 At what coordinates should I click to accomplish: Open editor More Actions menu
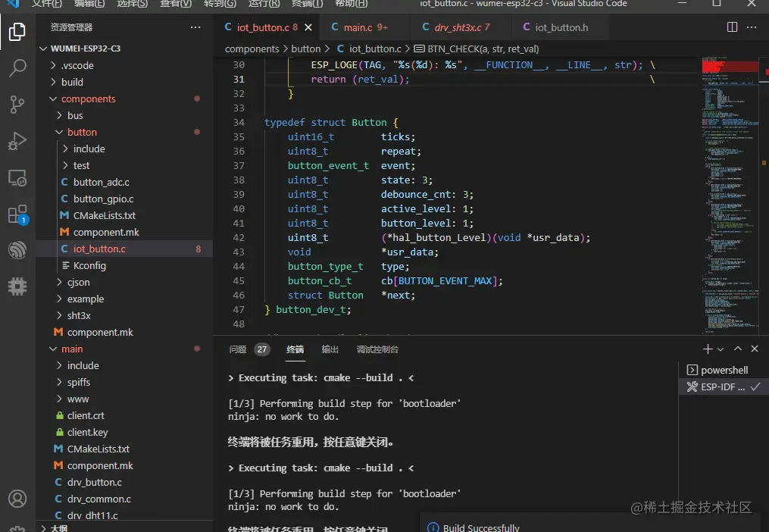(x=752, y=27)
